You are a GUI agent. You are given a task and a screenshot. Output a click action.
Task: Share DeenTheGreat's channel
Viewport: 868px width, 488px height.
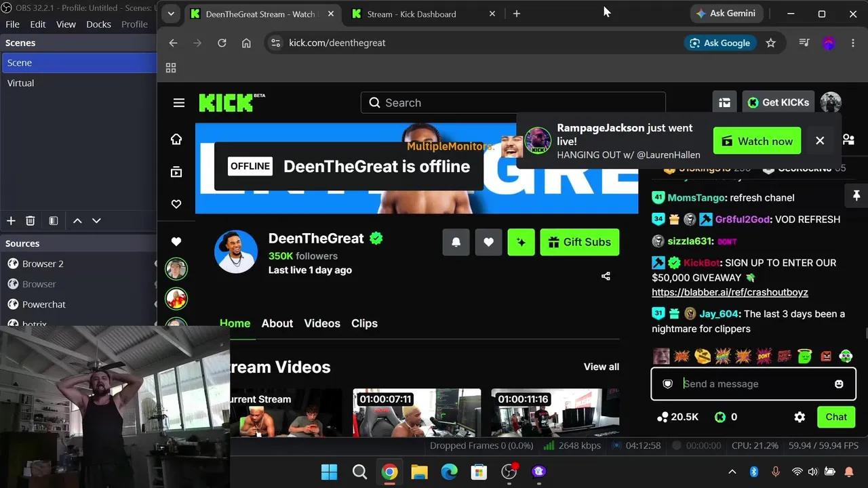(x=606, y=276)
